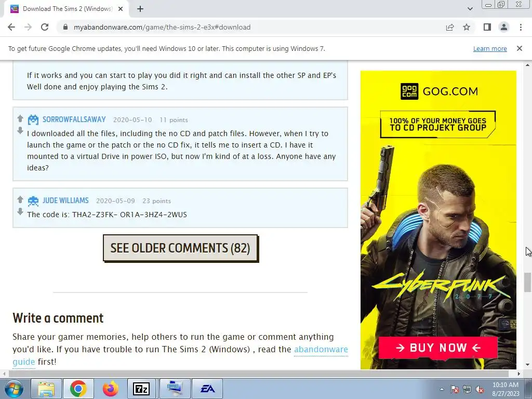Click the address bar URL
532x399 pixels.
162,27
